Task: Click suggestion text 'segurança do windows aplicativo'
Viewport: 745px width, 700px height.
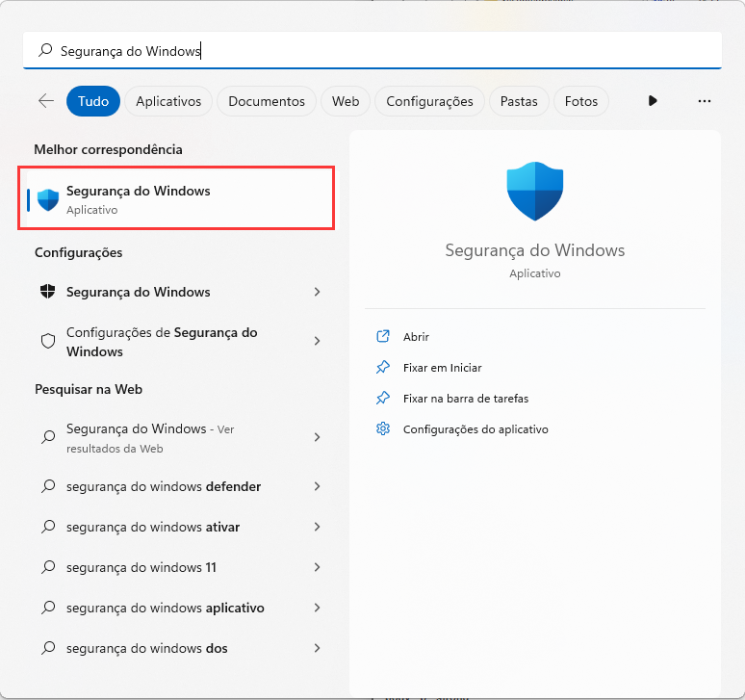Action: pyautogui.click(x=166, y=608)
